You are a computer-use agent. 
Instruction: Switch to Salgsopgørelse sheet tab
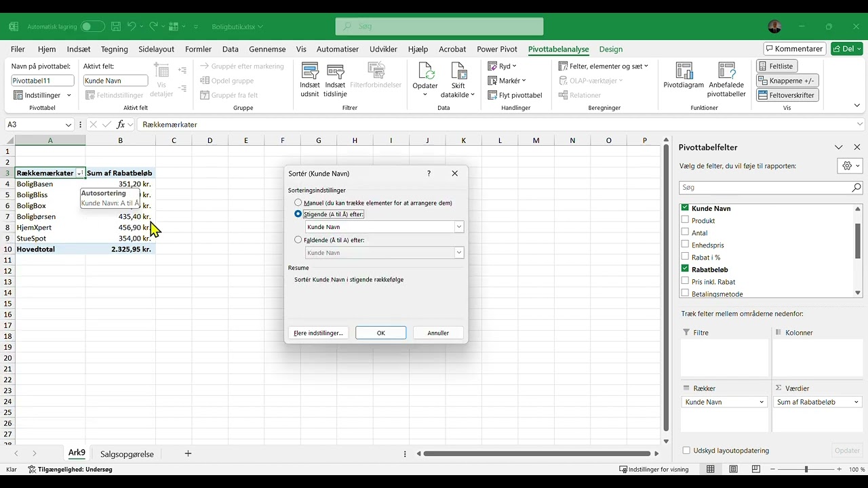coord(127,454)
